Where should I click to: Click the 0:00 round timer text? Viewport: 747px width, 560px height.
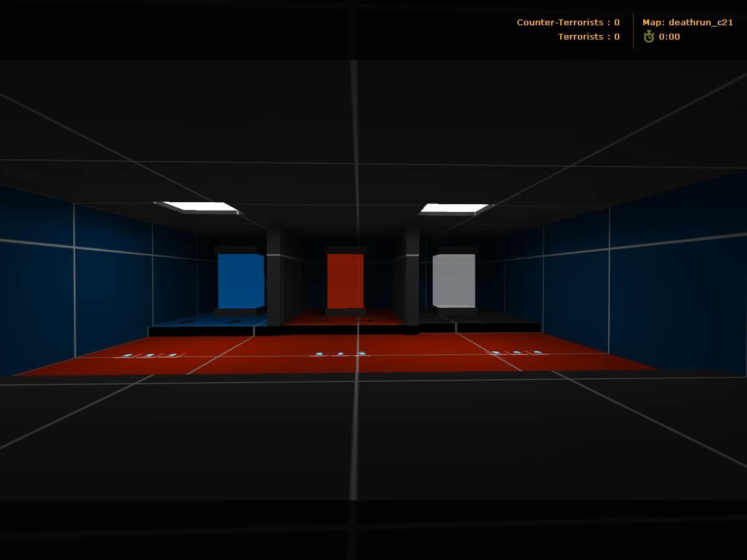tap(669, 37)
